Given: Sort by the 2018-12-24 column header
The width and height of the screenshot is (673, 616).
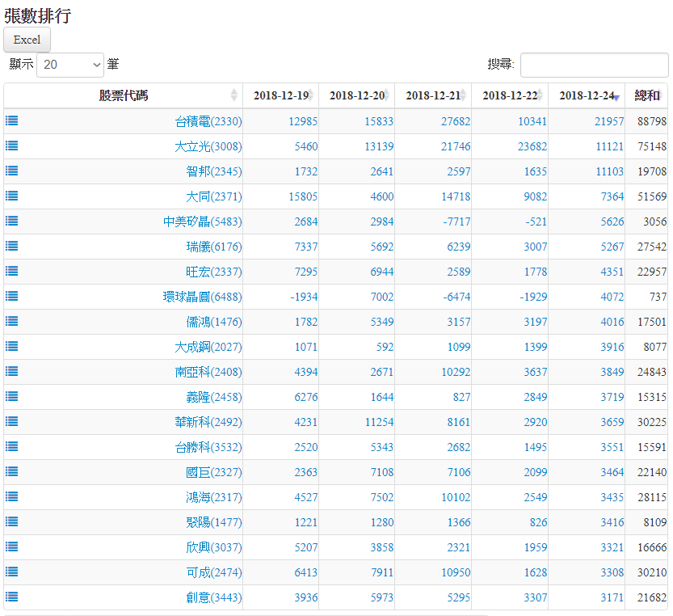Looking at the screenshot, I should click(587, 95).
